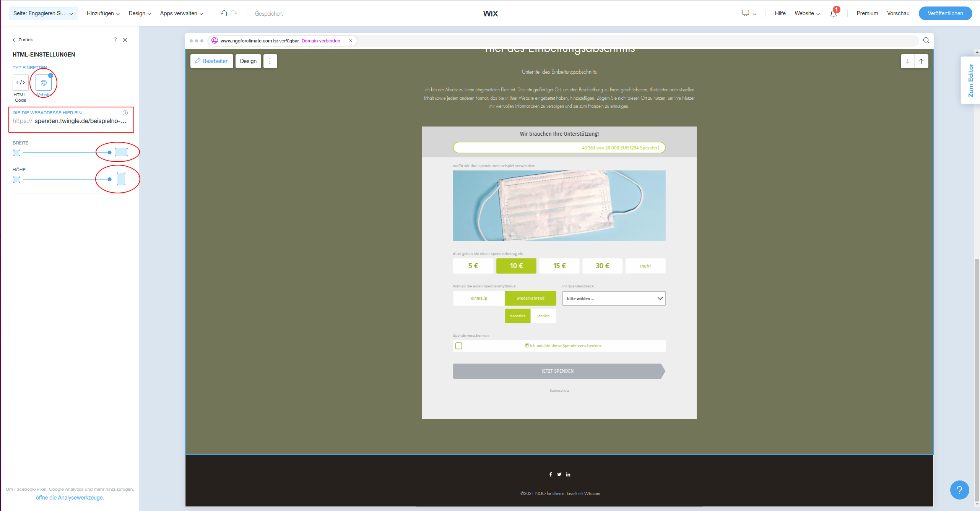Go back with Zurück
Viewport: 980px width, 511px height.
point(23,40)
